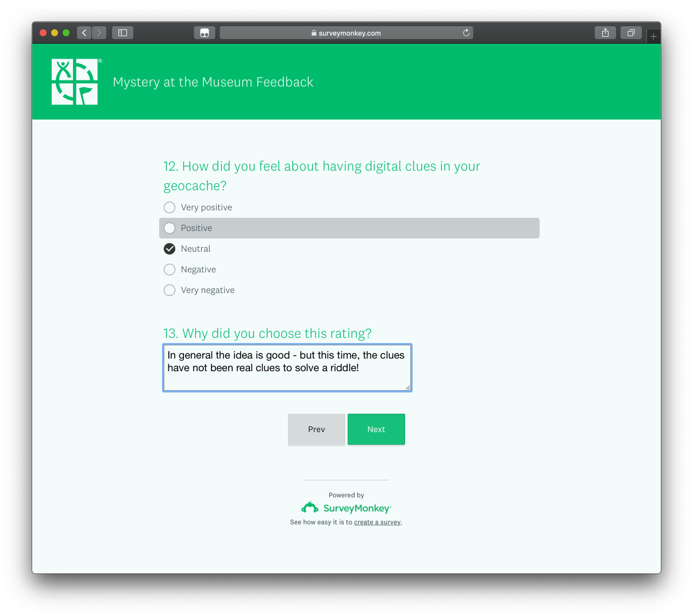Grab the text area resize handle
Viewport: 693px width, 616px height.
(408, 388)
